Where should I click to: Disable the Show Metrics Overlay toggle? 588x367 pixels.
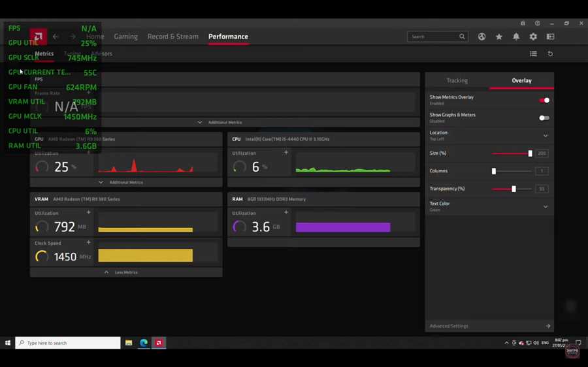[544, 100]
